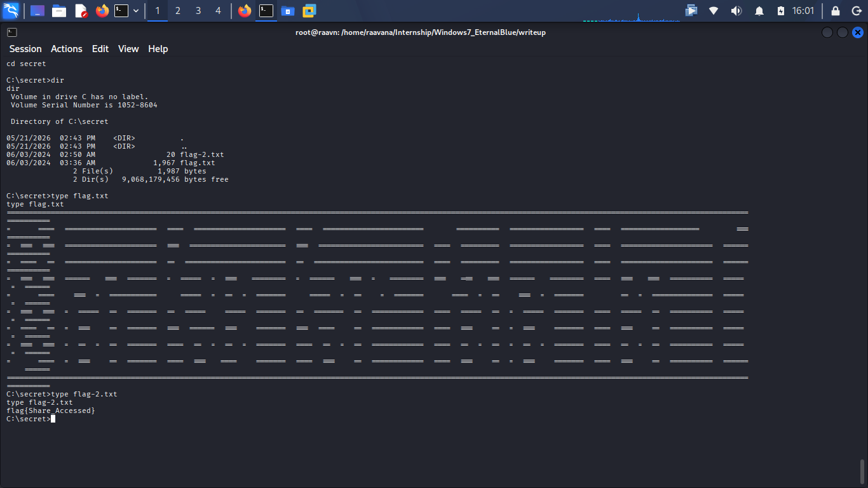This screenshot has width=868, height=488.
Task: Maximize the terminal window
Action: pyautogui.click(x=843, y=32)
